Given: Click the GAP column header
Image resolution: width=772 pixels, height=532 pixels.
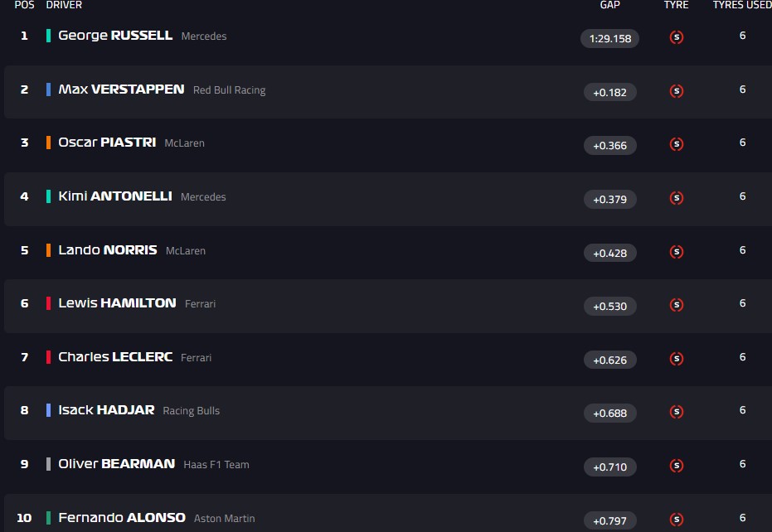Looking at the screenshot, I should point(609,5).
